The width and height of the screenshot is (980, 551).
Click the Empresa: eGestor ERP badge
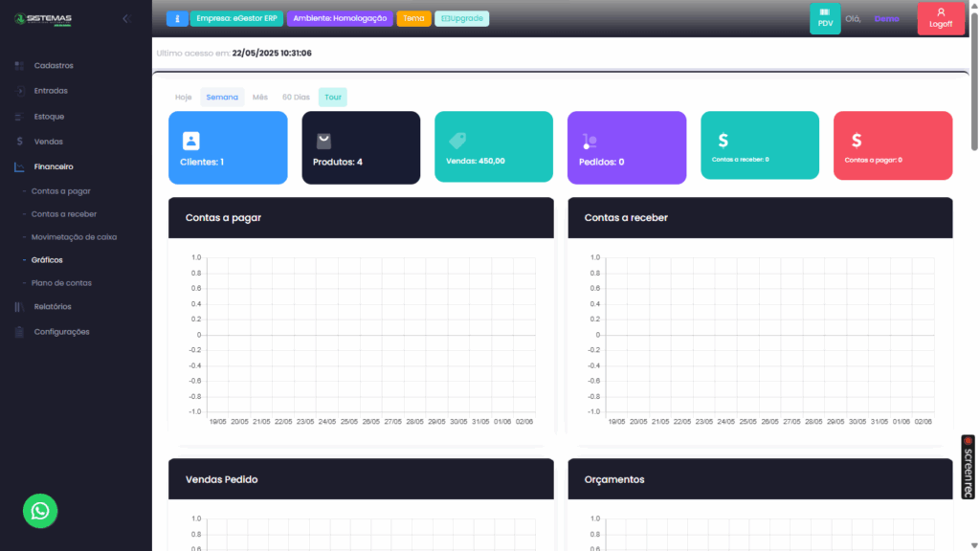click(236, 19)
